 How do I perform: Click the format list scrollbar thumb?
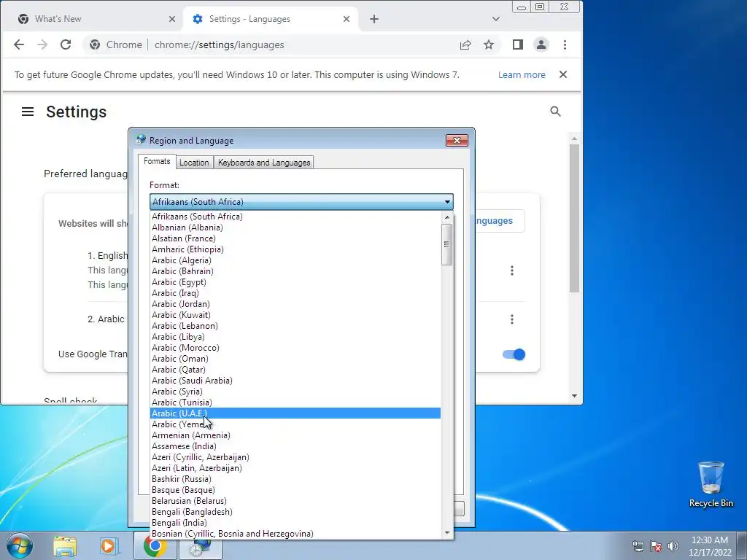(x=446, y=245)
